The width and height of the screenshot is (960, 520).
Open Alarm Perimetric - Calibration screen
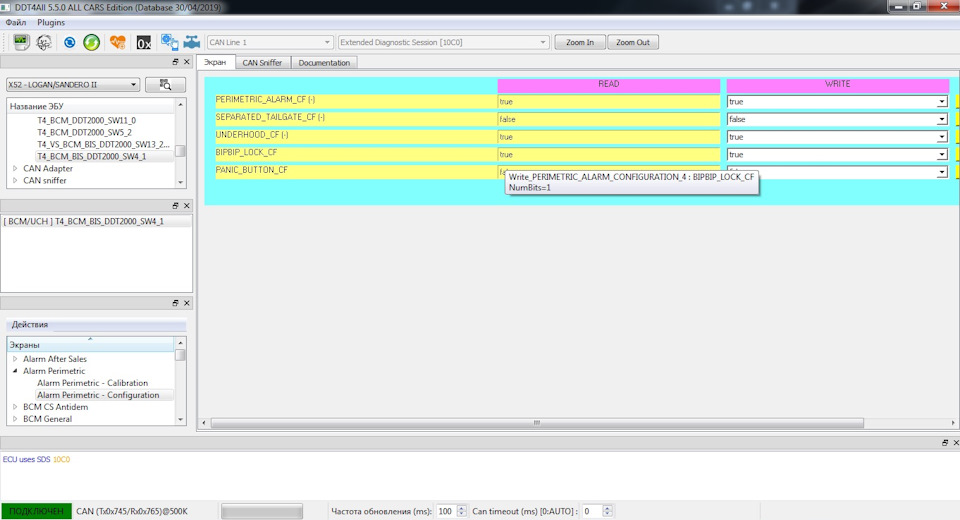click(x=92, y=383)
